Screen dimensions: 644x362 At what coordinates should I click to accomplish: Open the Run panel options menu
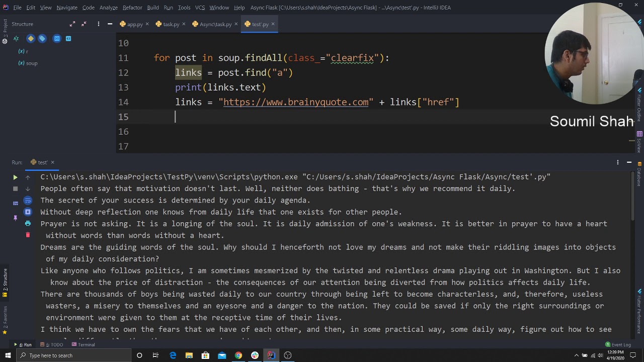pos(617,162)
